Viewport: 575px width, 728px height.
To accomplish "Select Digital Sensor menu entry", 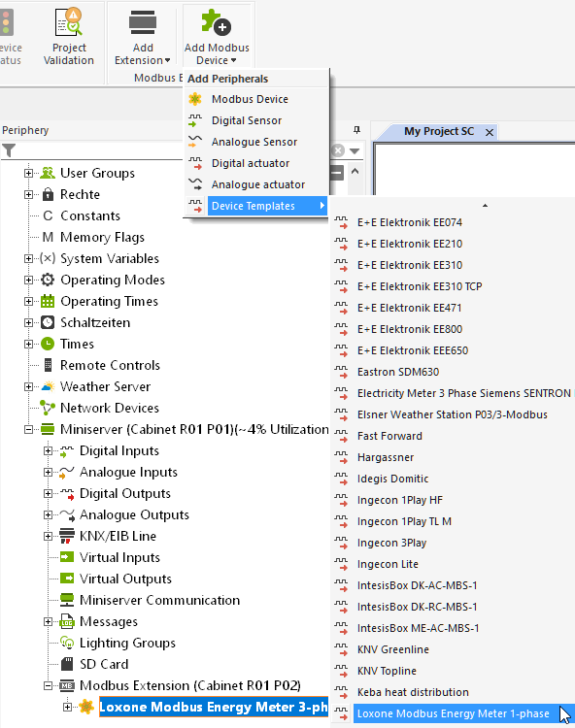I will click(x=255, y=120).
